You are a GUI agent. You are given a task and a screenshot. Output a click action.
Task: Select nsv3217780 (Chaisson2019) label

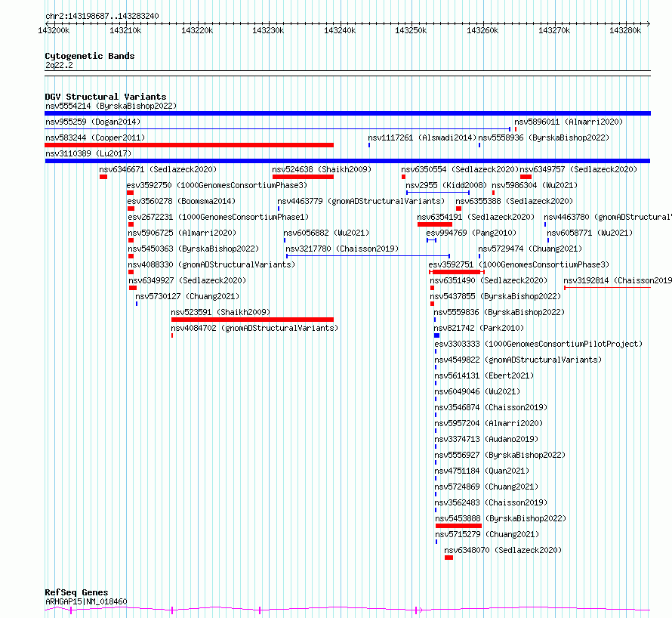[342, 249]
